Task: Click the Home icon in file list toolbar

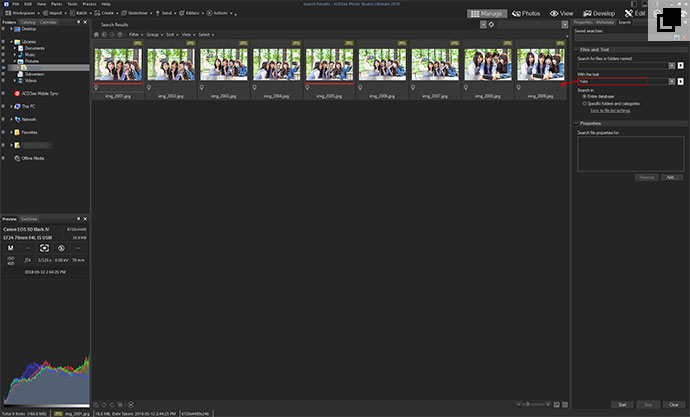Action: pyautogui.click(x=96, y=34)
